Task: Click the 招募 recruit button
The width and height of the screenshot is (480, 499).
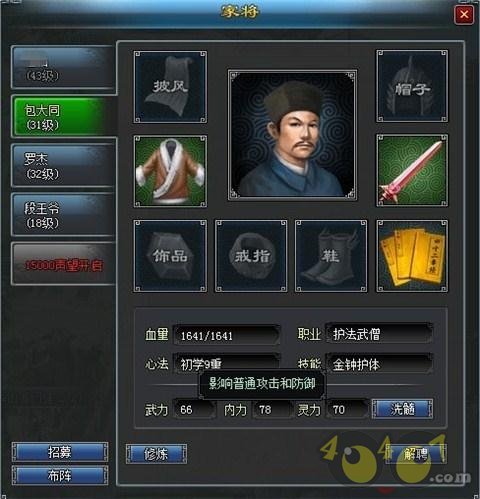Action: pyautogui.click(x=60, y=452)
